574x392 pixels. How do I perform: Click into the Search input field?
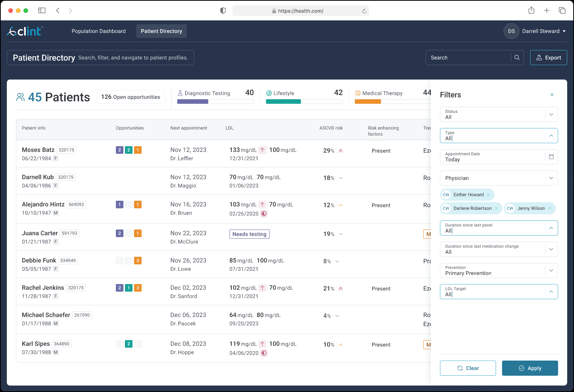468,58
